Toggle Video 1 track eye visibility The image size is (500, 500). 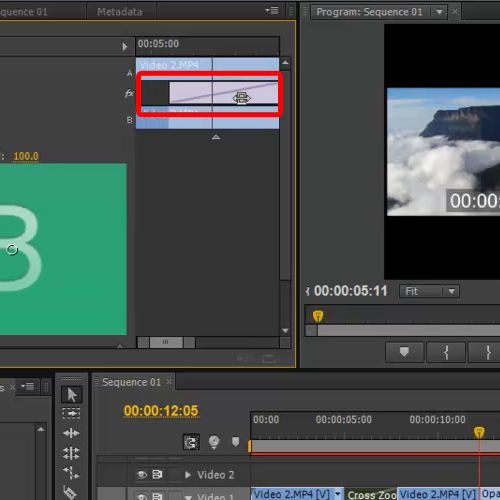tap(142, 497)
